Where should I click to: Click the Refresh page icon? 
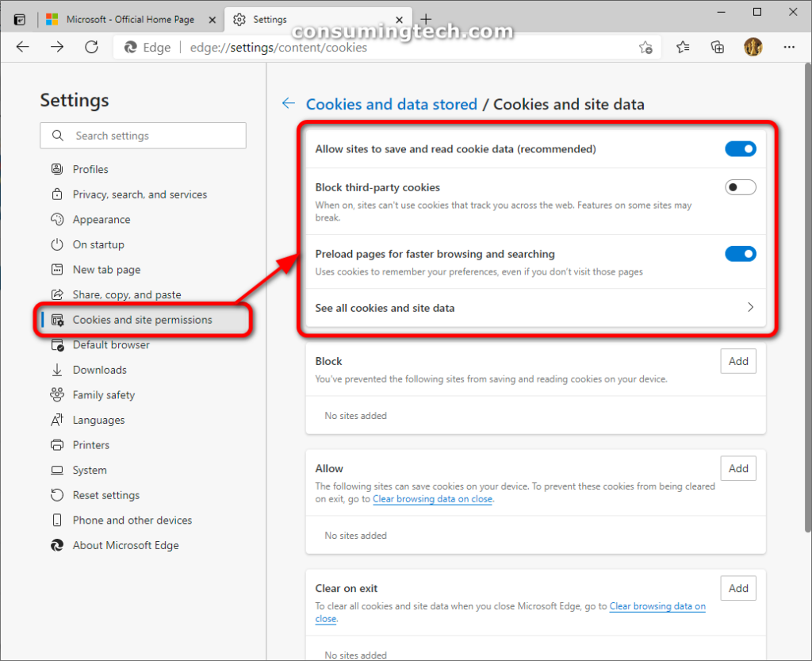coord(92,47)
